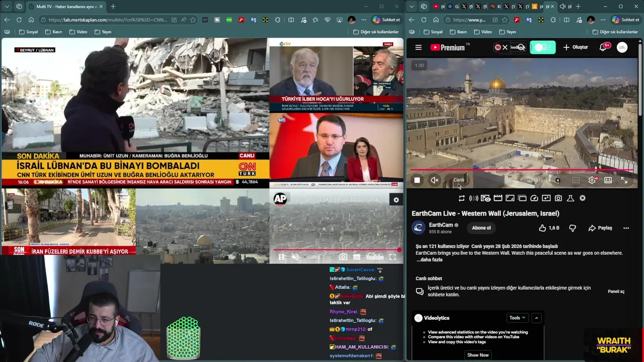Open the clapperboard icon below the YouTube player
The image size is (644, 362).
tap(498, 198)
